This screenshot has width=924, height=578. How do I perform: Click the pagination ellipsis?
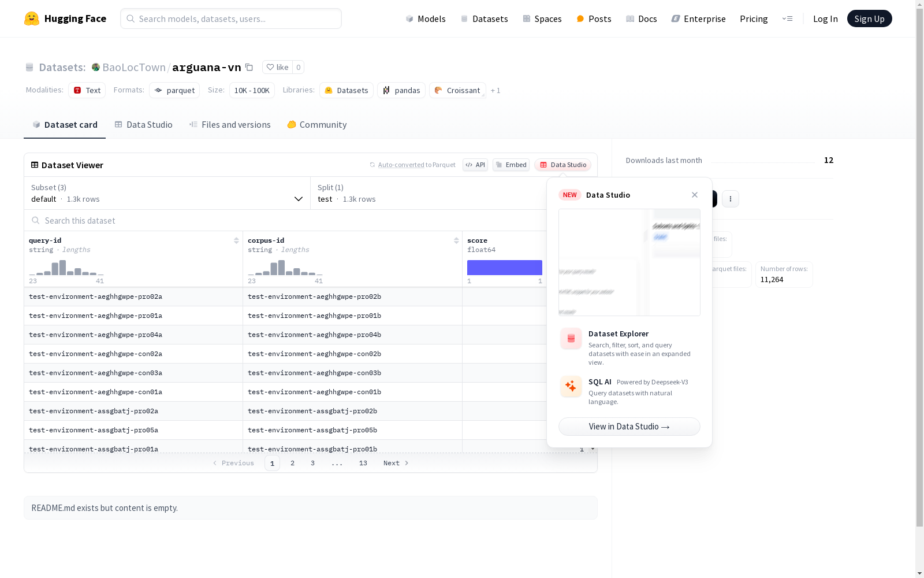337,463
